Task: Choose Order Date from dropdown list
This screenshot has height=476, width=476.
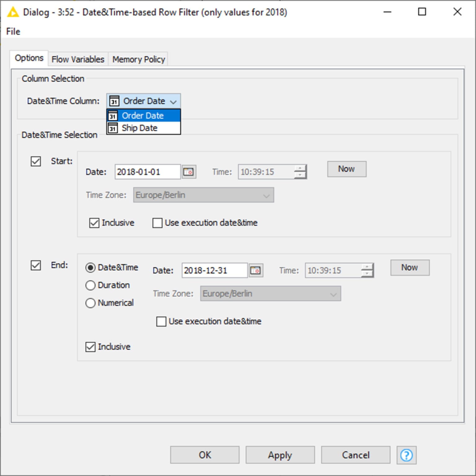Action: pos(143,116)
